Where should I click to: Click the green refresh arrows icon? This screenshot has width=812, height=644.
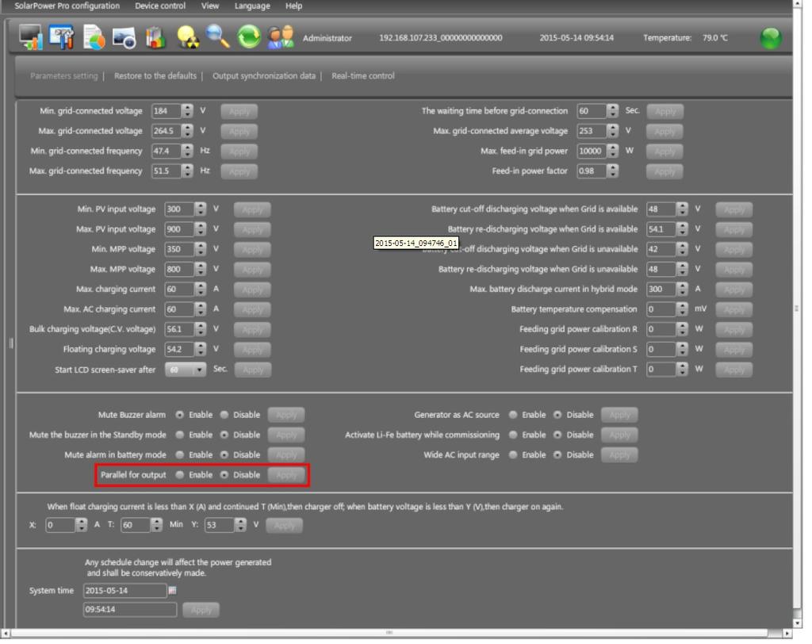coord(249,37)
